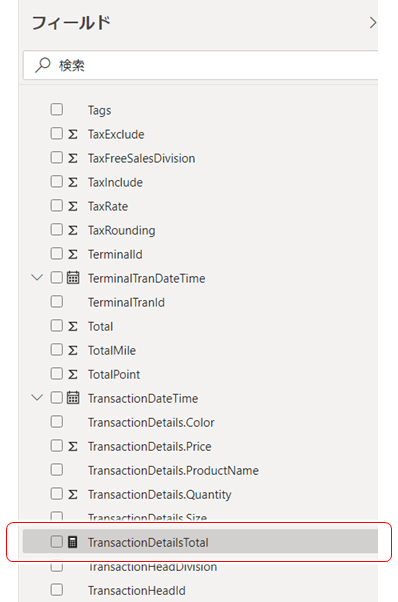The image size is (398, 602).
Task: Collapse the フィールド pane with arrow
Action: pyautogui.click(x=372, y=23)
